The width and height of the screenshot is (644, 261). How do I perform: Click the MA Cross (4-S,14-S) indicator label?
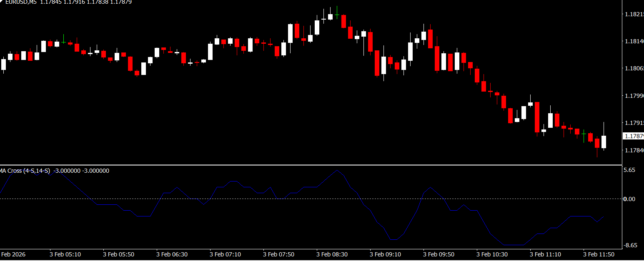[25, 171]
